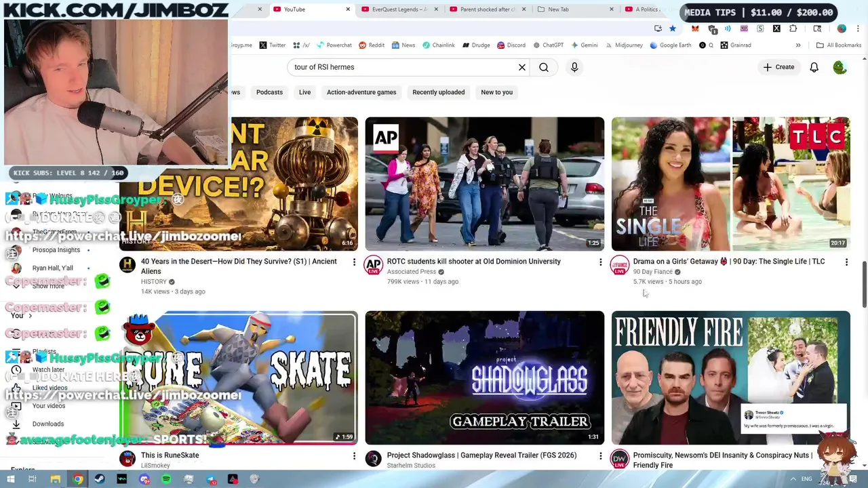Play the Project Shadowglass gameplay trailer thumbnail
The height and width of the screenshot is (488, 868).
pos(484,378)
